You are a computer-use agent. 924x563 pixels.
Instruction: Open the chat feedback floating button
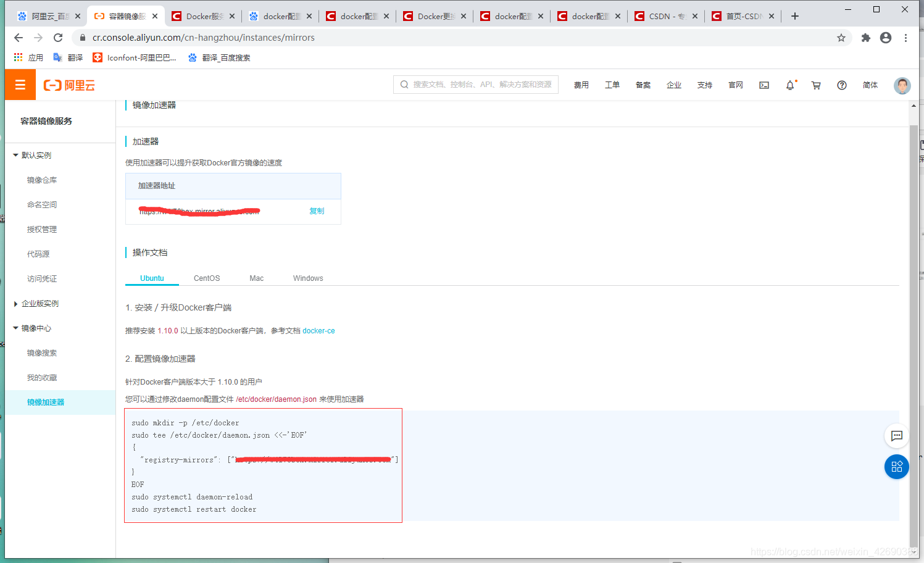[897, 436]
